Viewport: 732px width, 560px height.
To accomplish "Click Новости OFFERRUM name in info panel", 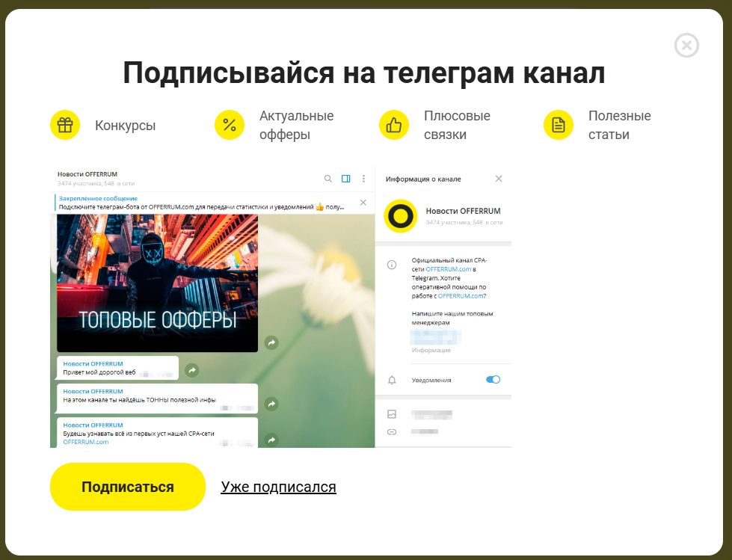I will point(463,211).
